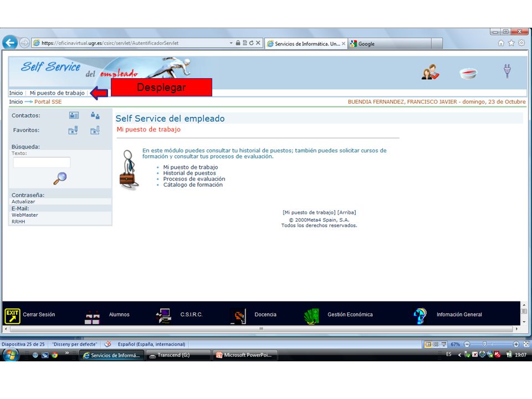This screenshot has width=532, height=399.
Task: Open the Información General question mark icon
Action: click(x=420, y=316)
